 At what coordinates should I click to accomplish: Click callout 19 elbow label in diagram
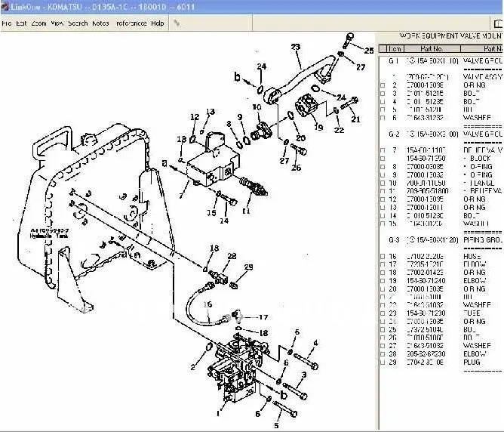318,128
